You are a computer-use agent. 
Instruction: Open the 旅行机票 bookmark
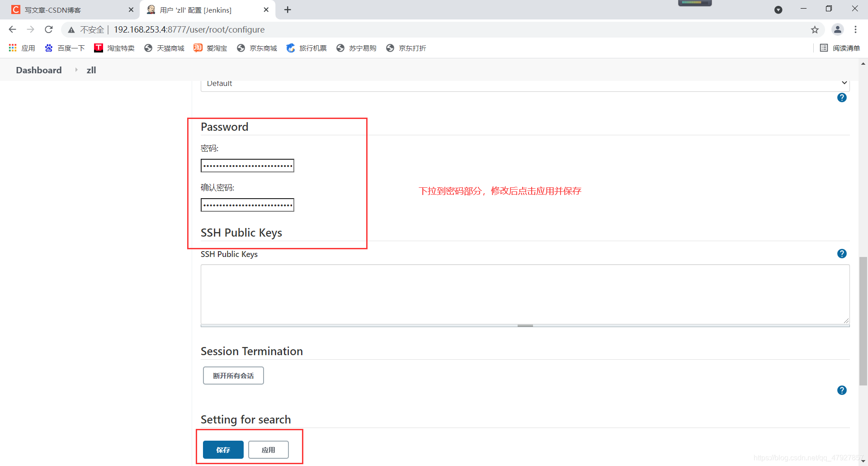click(307, 48)
